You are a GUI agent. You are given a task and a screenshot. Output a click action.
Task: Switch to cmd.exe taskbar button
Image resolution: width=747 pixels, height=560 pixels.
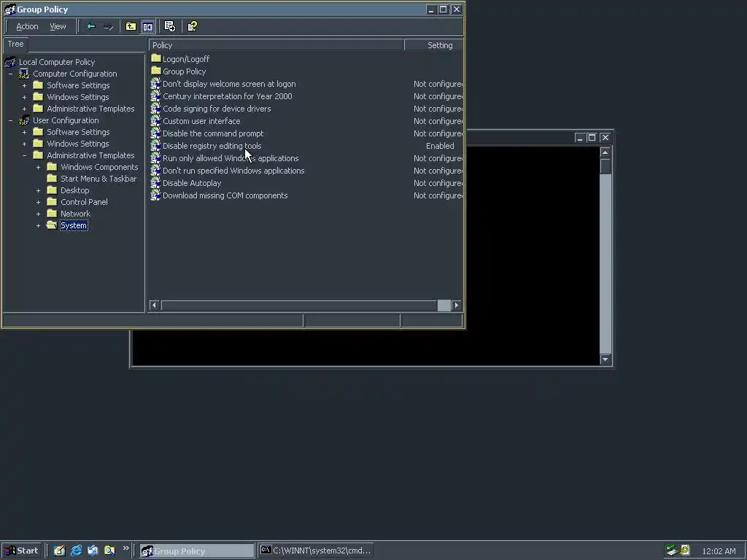click(315, 551)
